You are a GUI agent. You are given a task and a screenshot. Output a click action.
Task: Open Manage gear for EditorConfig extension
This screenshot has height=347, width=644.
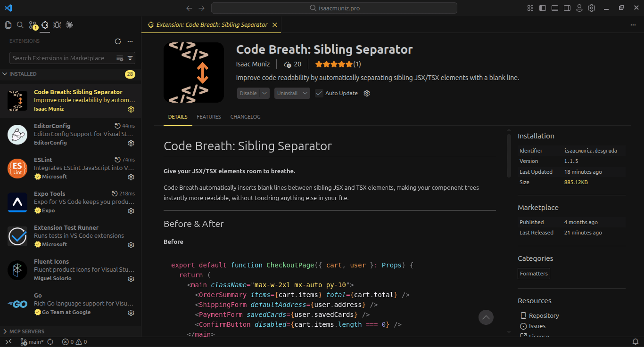pos(131,143)
